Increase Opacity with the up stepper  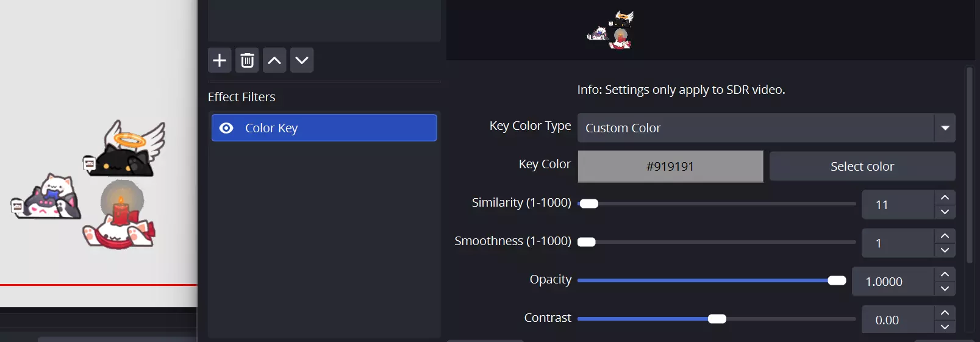[945, 274]
